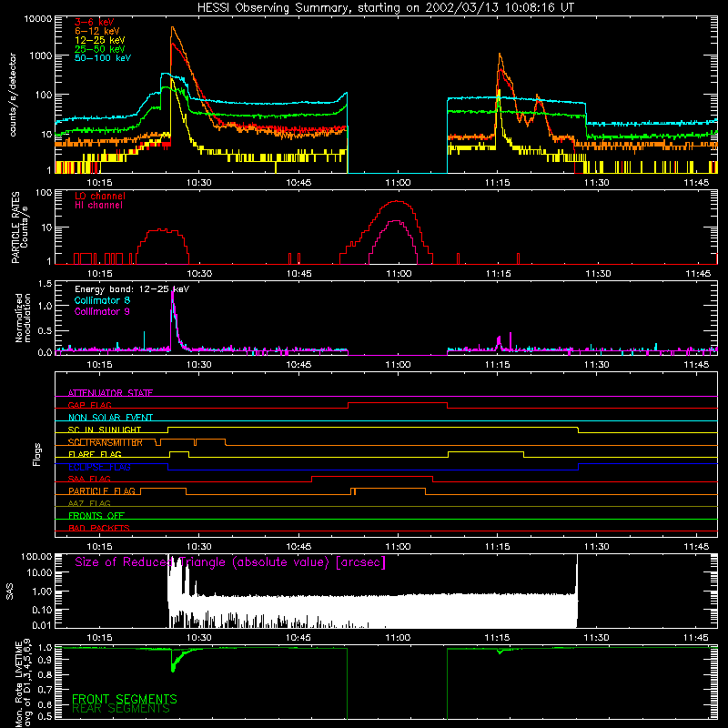The width and height of the screenshot is (728, 728).
Task: Click the 10000 tick label on counts axis
Action: click(x=38, y=19)
